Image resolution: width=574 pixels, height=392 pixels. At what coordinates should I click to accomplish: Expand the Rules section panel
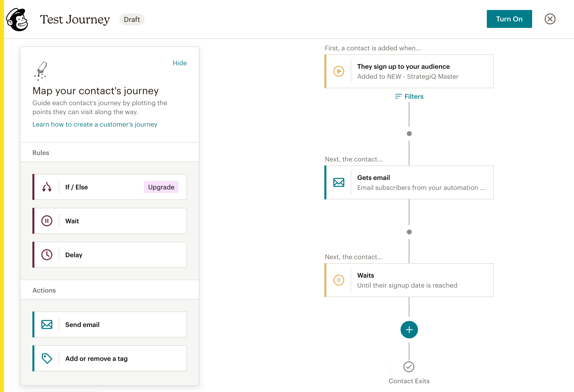[110, 153]
